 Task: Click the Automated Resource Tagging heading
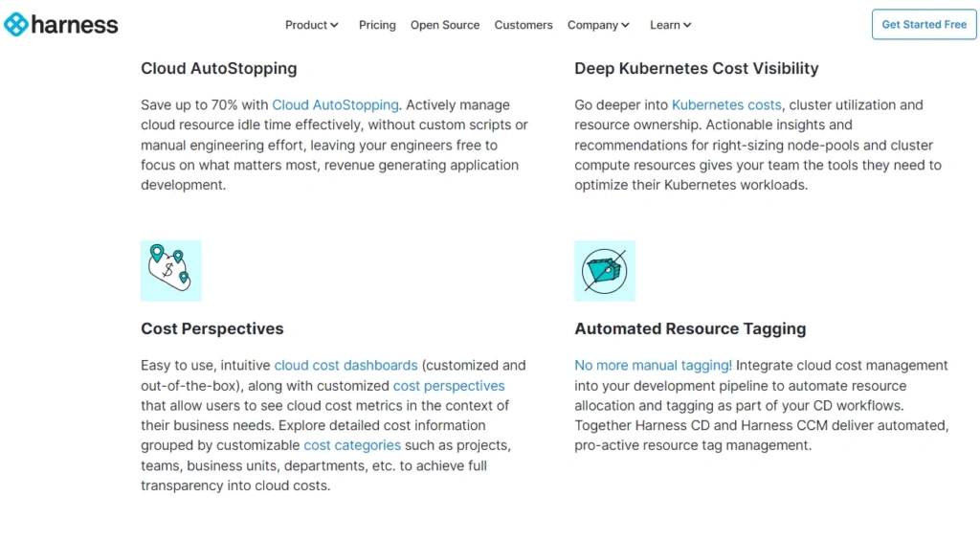coord(690,328)
